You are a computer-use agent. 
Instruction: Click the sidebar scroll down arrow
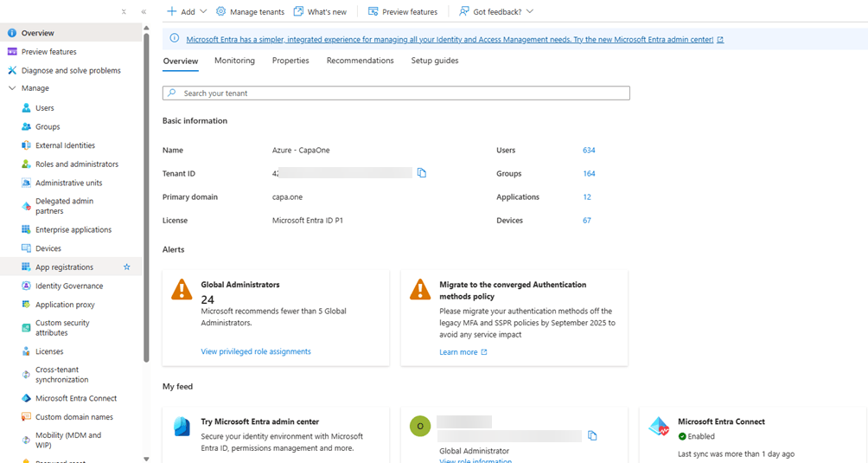point(146,459)
